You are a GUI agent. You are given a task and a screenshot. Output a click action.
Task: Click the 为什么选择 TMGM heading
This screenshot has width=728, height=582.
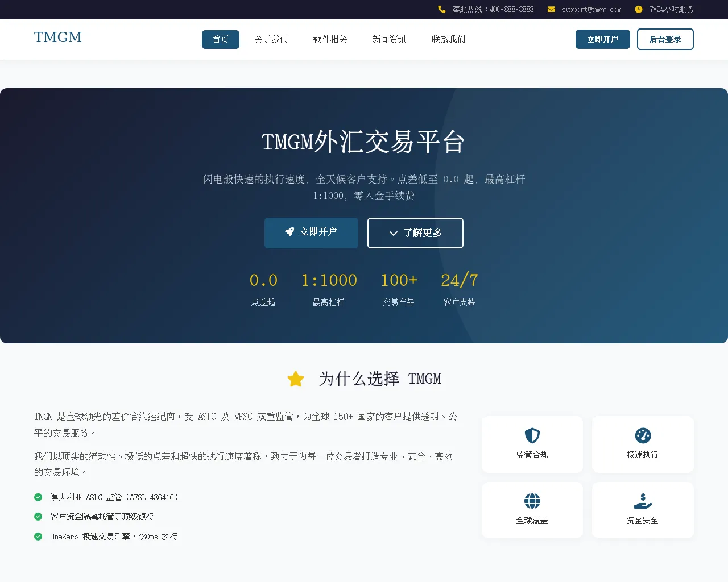tap(380, 379)
